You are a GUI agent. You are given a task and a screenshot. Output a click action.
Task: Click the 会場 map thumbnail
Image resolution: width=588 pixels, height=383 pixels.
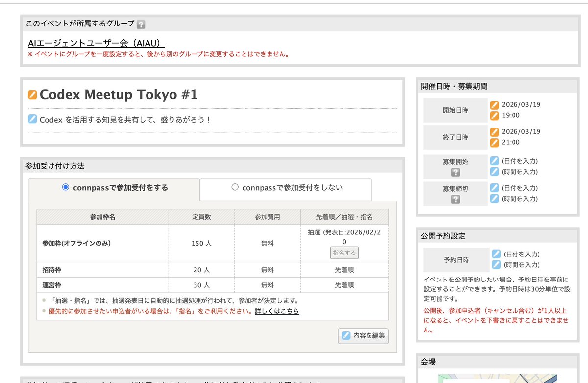tap(497, 378)
